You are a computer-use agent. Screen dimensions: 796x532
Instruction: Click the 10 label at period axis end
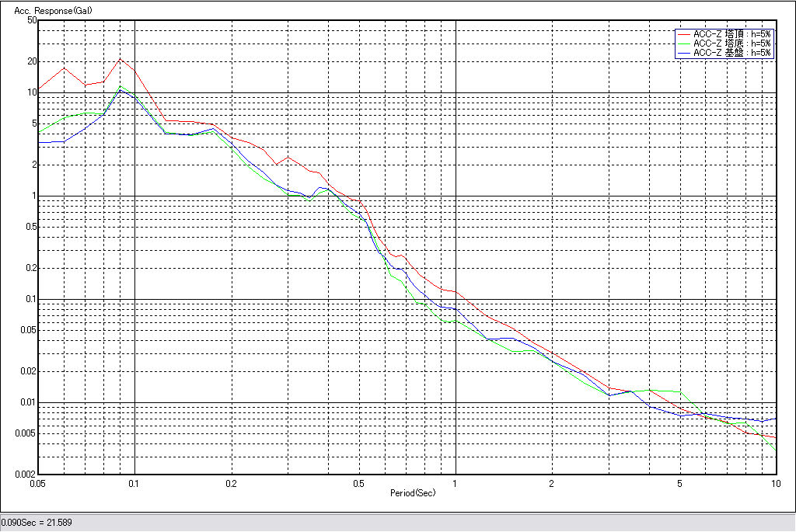(775, 483)
